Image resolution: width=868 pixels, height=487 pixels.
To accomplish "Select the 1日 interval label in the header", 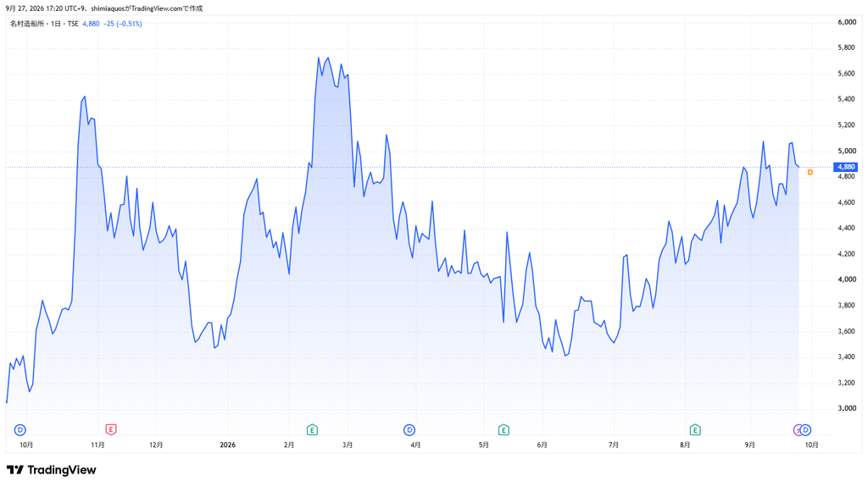I will pos(56,24).
